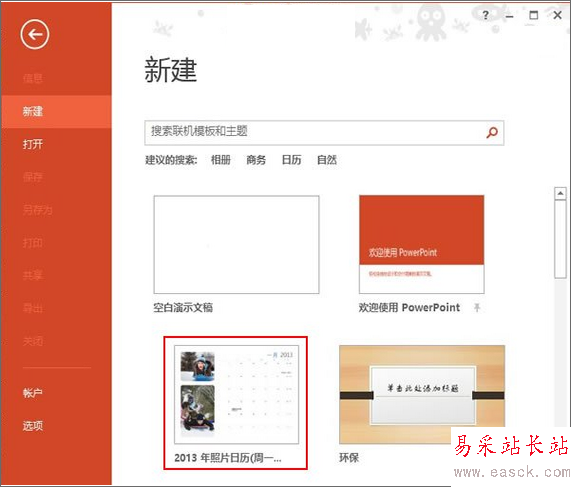Click the 环保 label text
Screen dimensions: 571x487
pos(349,458)
